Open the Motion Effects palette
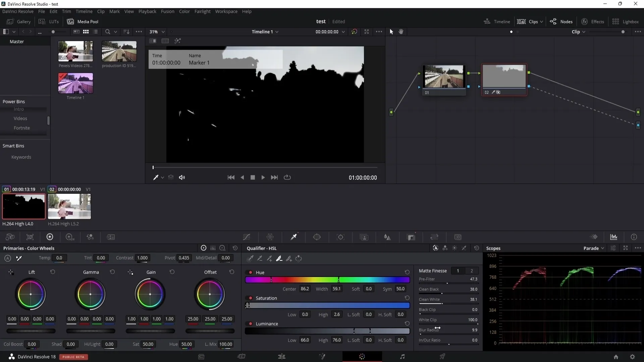The image size is (644, 362). coord(111,237)
